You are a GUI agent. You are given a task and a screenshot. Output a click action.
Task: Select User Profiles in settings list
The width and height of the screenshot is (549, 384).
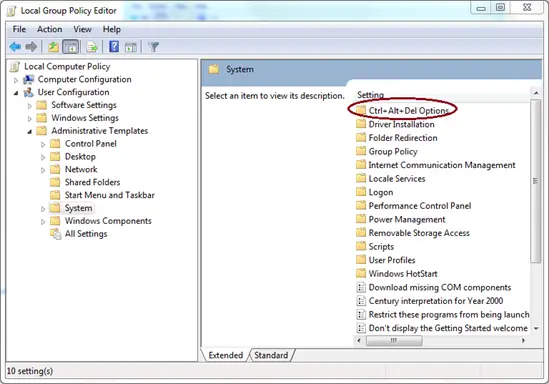point(392,260)
